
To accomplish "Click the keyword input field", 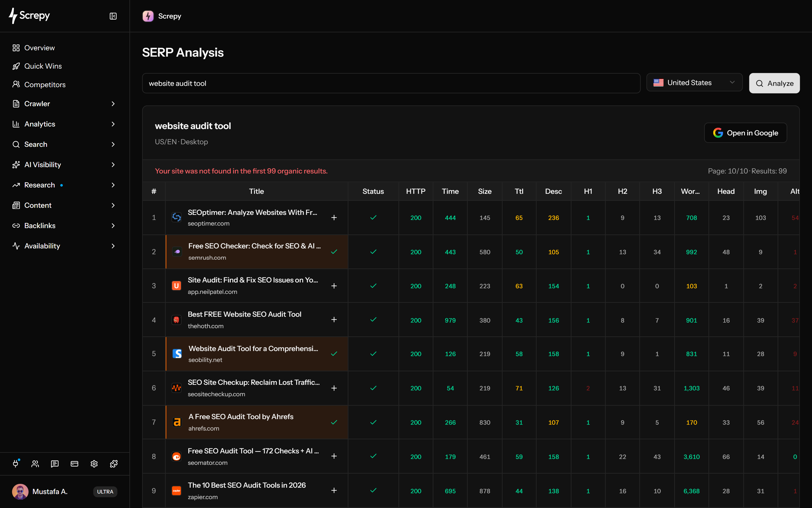I will pos(391,83).
